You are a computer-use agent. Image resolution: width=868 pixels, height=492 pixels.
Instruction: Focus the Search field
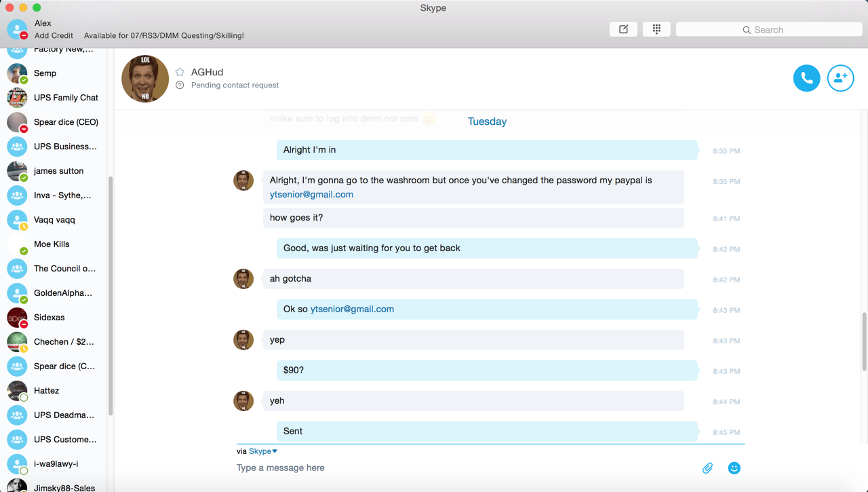click(x=769, y=30)
